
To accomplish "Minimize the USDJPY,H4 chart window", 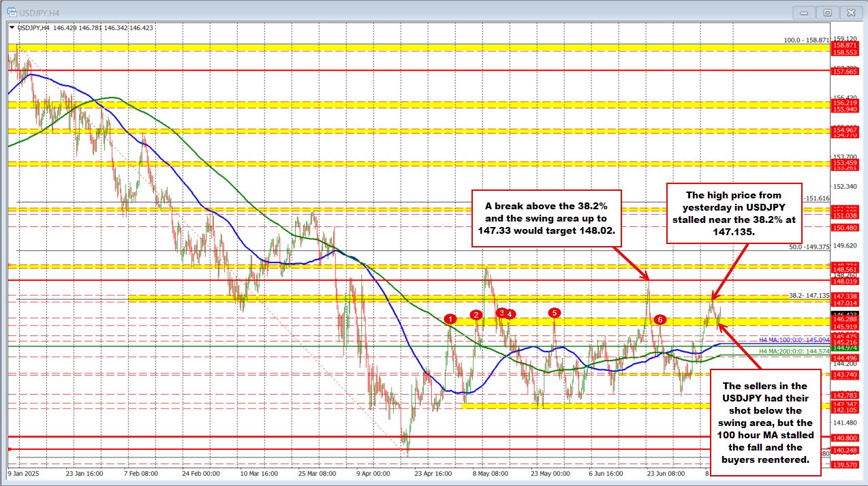I will pyautogui.click(x=804, y=12).
